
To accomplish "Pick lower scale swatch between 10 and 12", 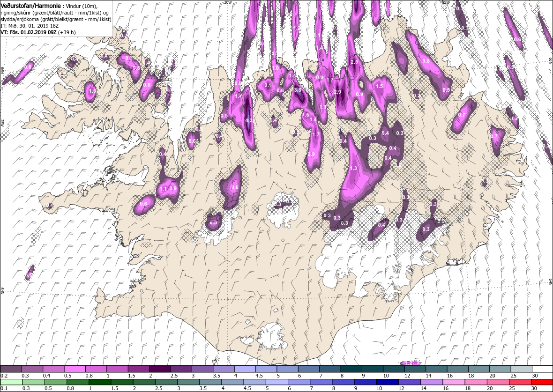I will tap(387, 382).
